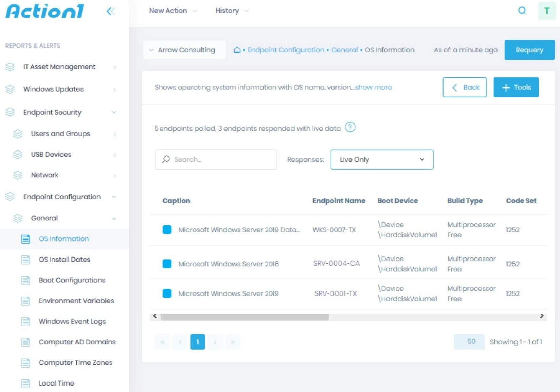Click the previous page arrow button

[180, 342]
